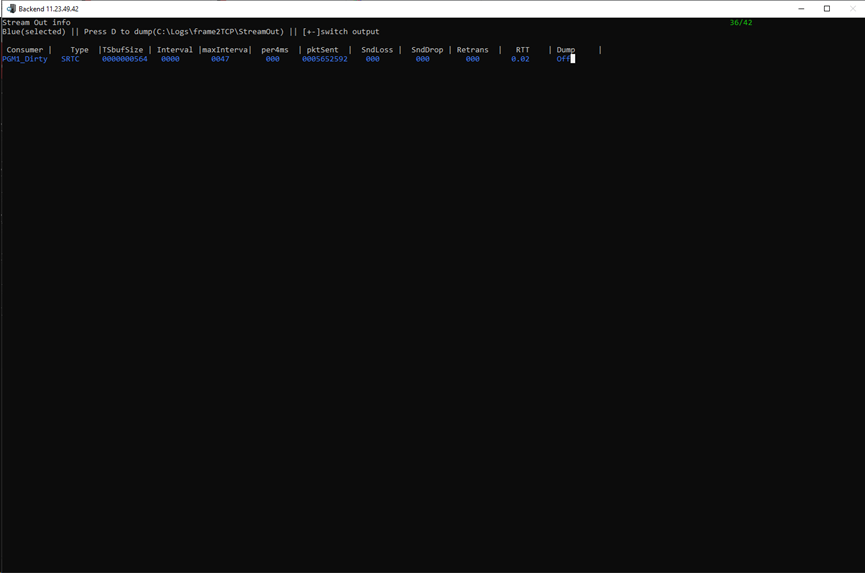Image resolution: width=865 pixels, height=573 pixels.
Task: Click the 'Interval' column header
Action: [175, 50]
